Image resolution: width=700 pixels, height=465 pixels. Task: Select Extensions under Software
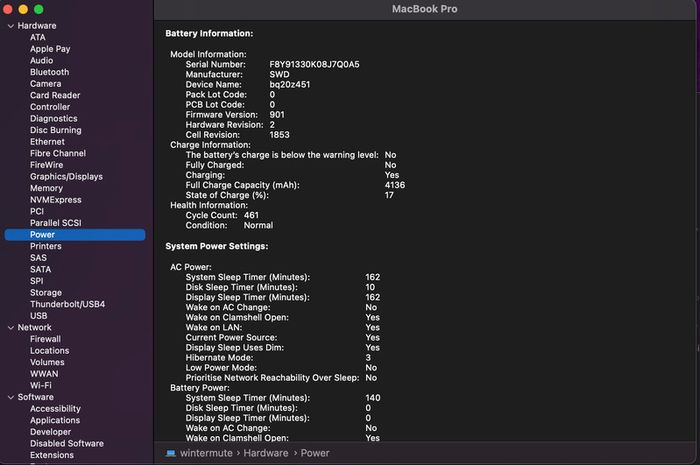[52, 455]
